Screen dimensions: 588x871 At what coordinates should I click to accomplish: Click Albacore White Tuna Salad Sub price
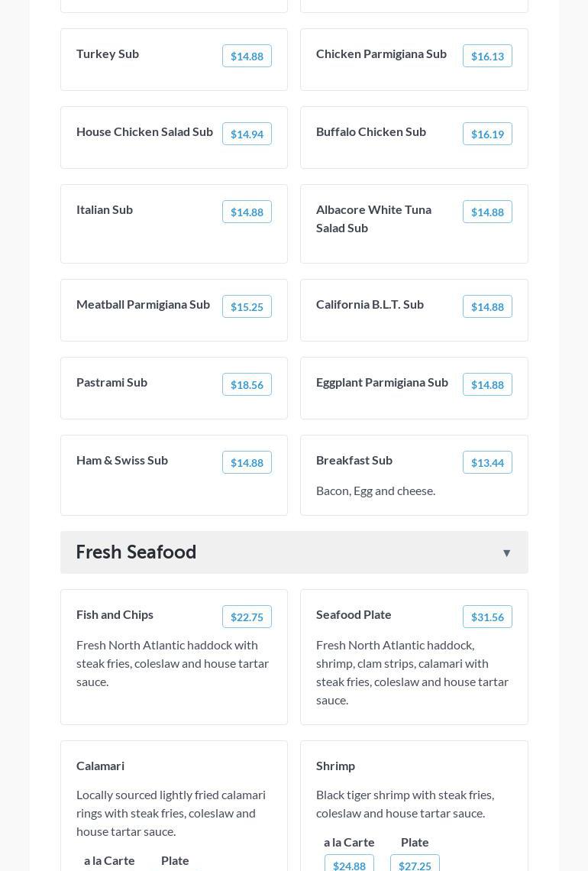(x=487, y=212)
